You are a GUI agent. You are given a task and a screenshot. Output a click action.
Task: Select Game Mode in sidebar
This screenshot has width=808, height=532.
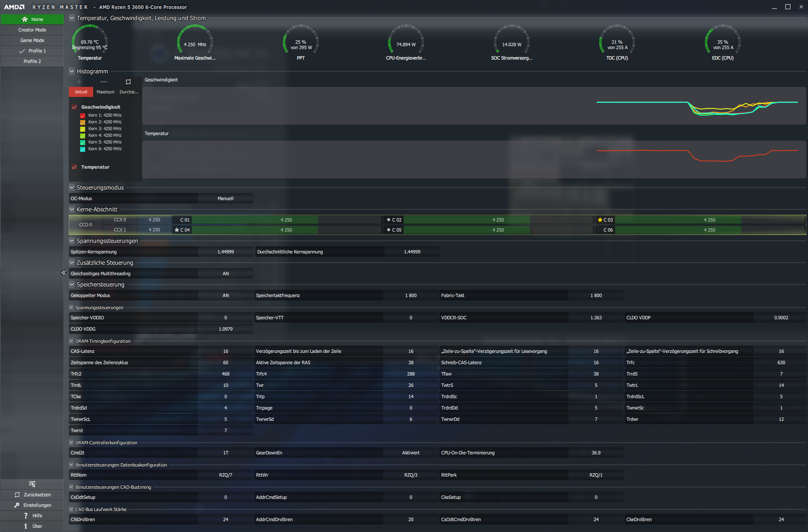pyautogui.click(x=32, y=40)
